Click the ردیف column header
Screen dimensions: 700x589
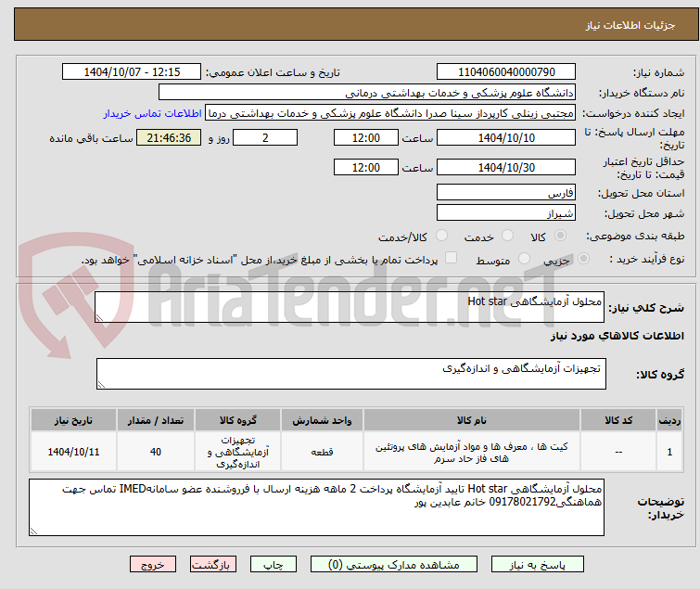coord(669,420)
